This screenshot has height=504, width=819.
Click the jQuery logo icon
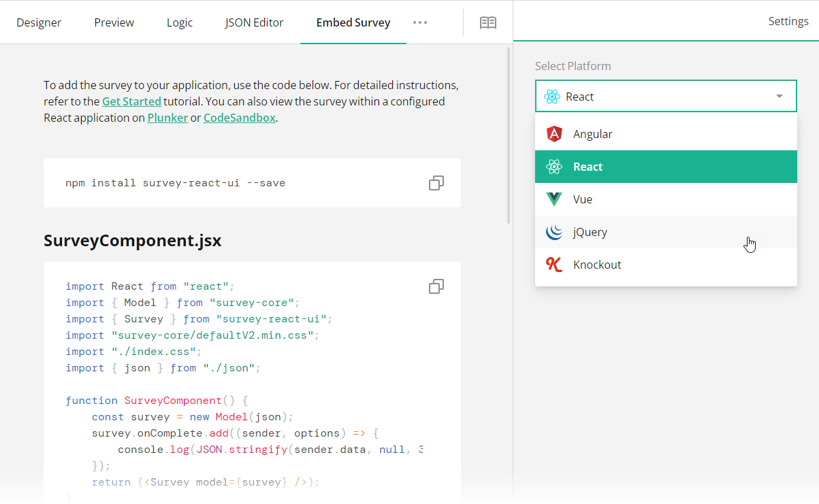[x=554, y=231]
